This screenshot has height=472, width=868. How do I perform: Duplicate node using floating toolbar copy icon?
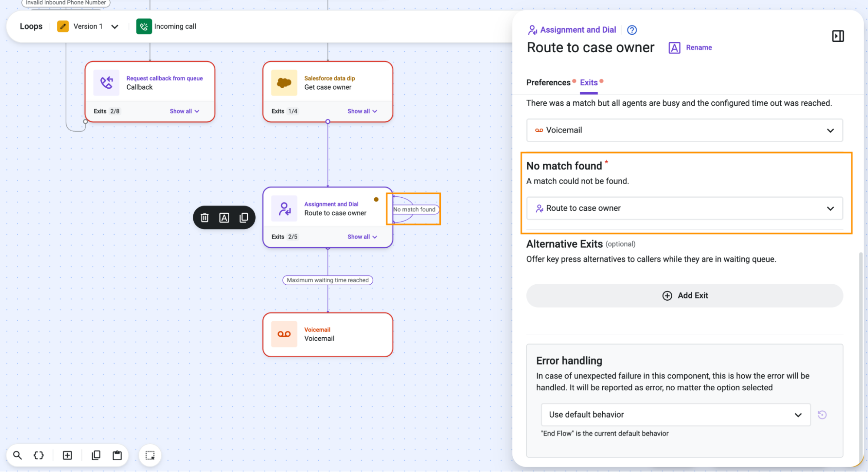[x=244, y=217]
